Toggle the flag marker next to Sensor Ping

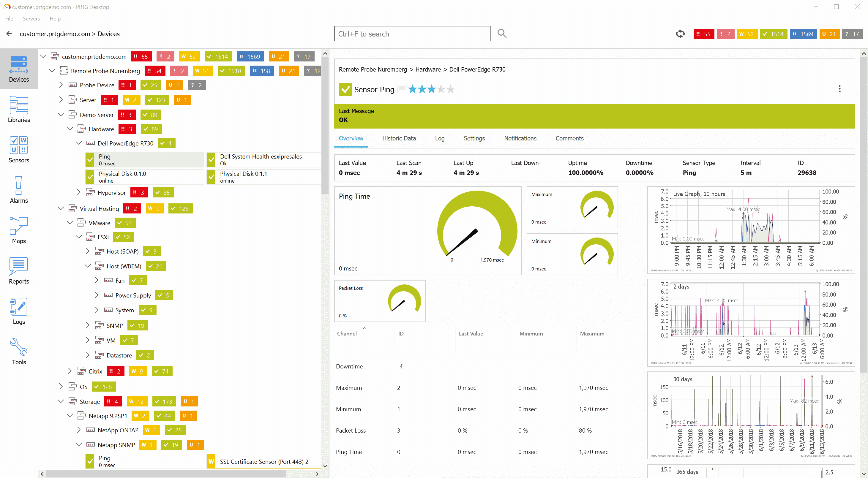click(x=402, y=88)
